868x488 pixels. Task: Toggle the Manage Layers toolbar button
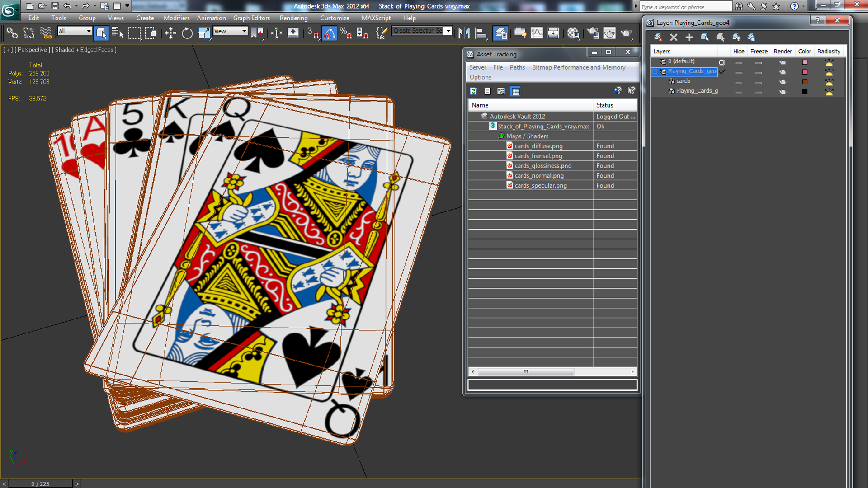pos(500,33)
